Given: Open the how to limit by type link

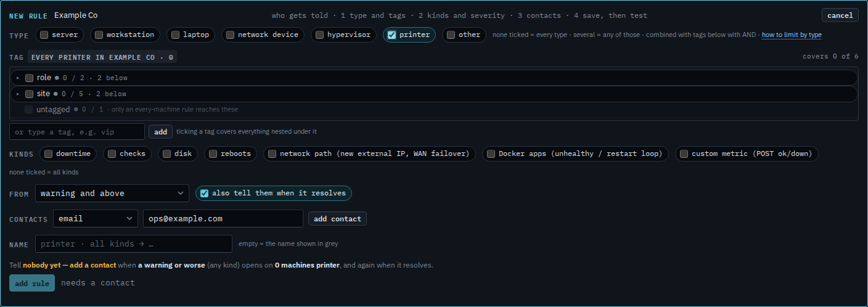Looking at the screenshot, I should tap(792, 35).
